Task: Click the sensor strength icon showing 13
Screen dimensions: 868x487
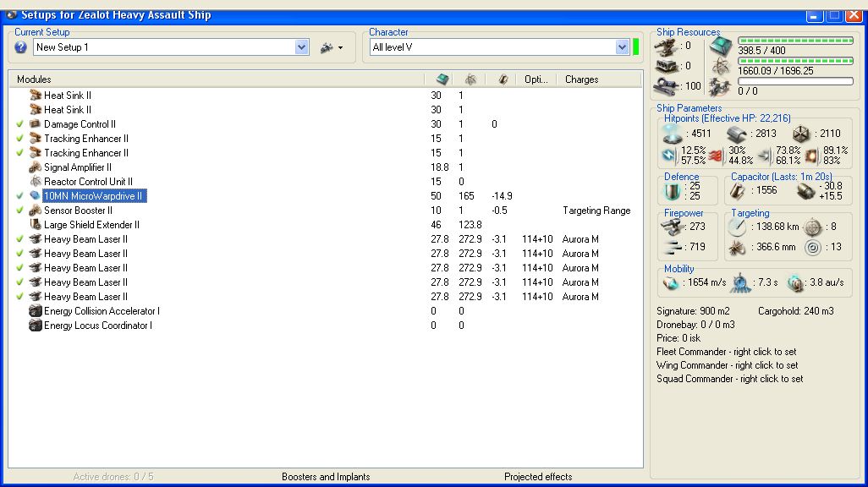Action: [x=812, y=248]
